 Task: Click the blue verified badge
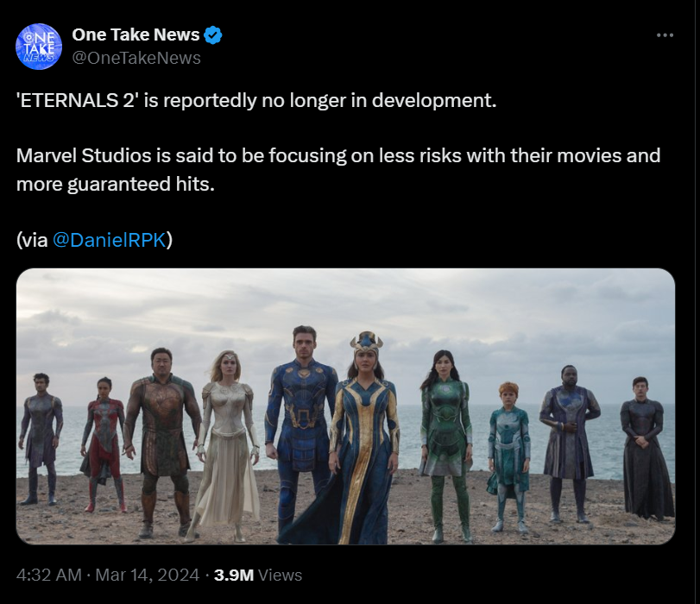coord(213,35)
